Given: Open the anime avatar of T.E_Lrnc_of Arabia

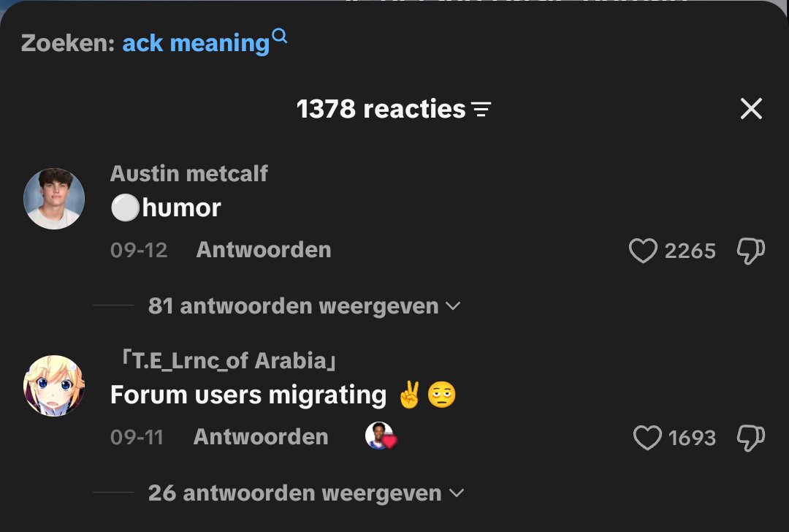Looking at the screenshot, I should (x=54, y=386).
